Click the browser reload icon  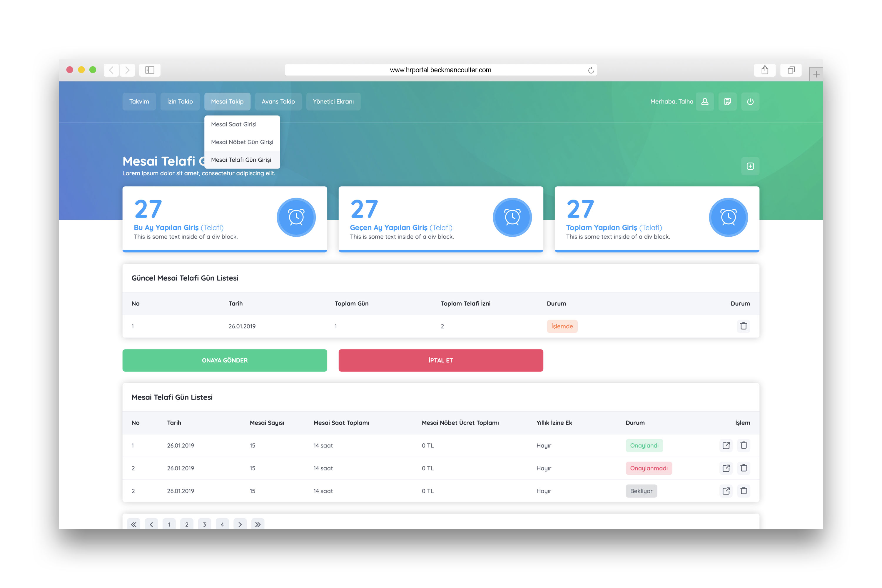[x=591, y=70]
